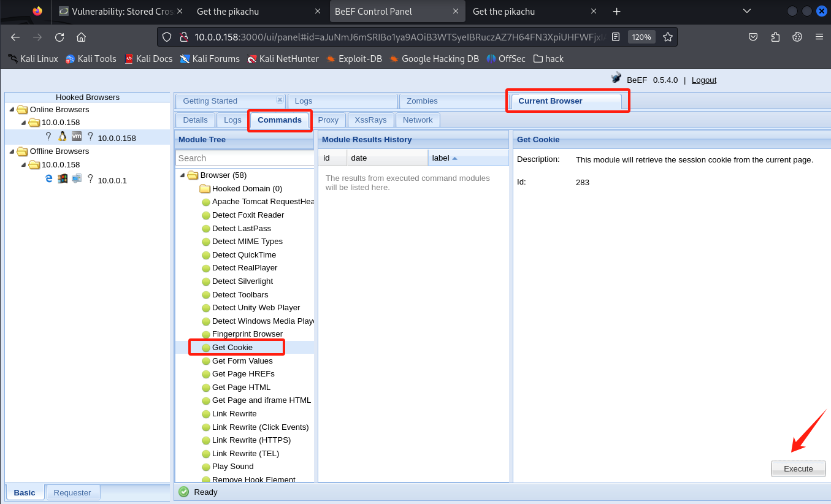Click the Online Browsers folder icon

(x=23, y=110)
